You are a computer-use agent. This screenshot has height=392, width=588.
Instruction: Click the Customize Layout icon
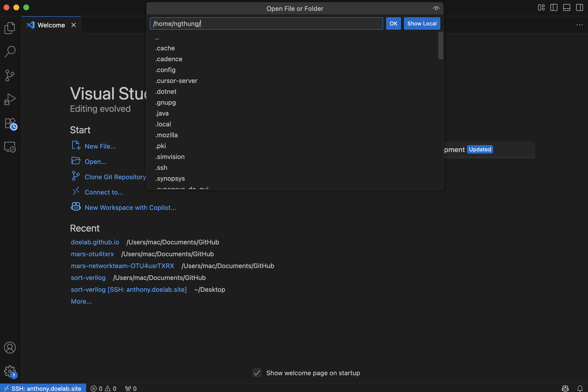coord(541,7)
